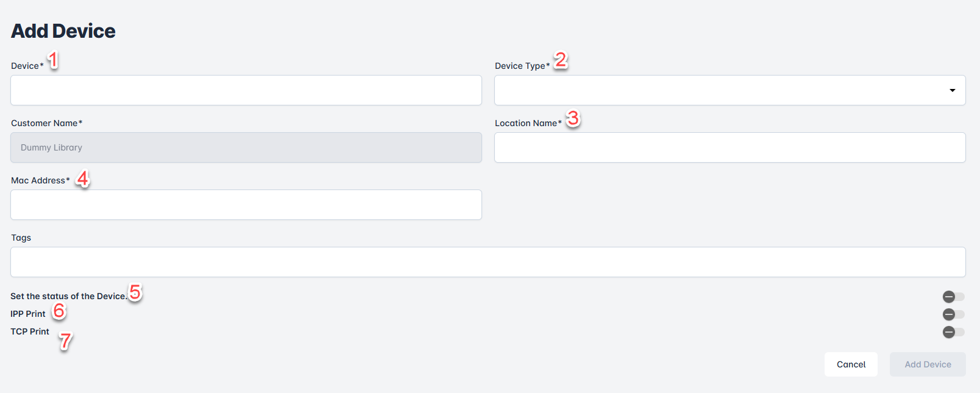Open the Device Type dropdown
Screen dimensions: 980x393
730,90
